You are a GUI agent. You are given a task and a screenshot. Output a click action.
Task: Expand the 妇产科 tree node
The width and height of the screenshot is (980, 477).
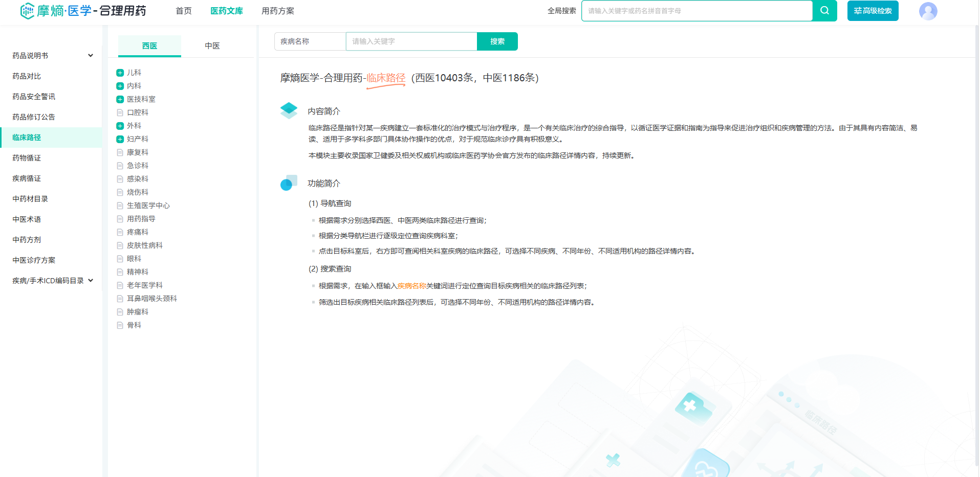coord(120,139)
